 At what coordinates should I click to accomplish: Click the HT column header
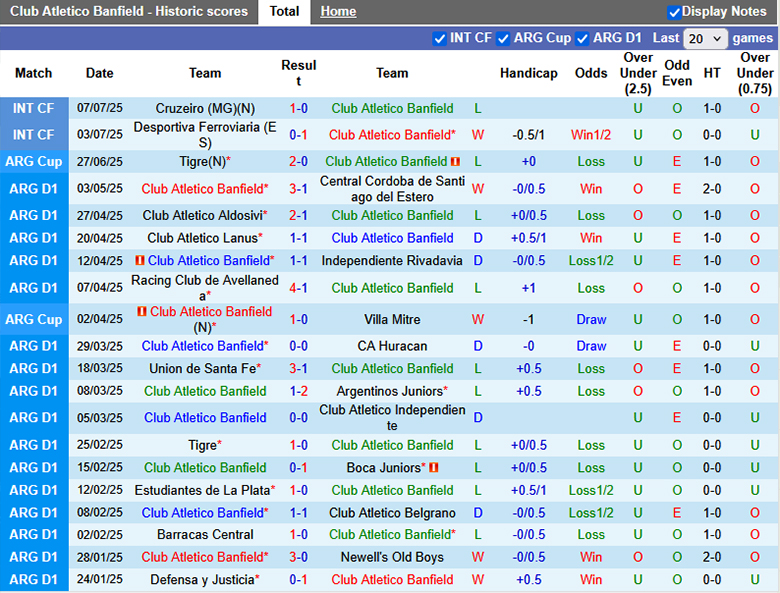point(711,73)
